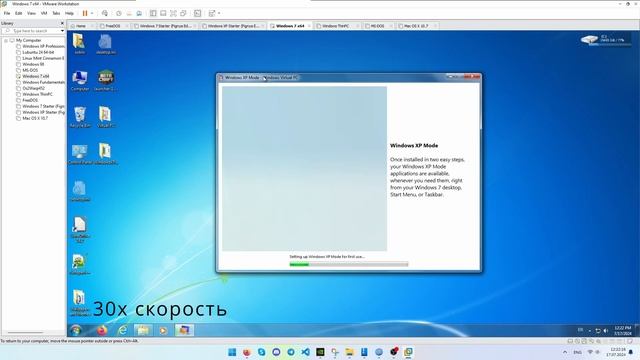The image size is (640, 360).
Task: Open the dropdown arrow beside Pause button
Action: (x=92, y=13)
